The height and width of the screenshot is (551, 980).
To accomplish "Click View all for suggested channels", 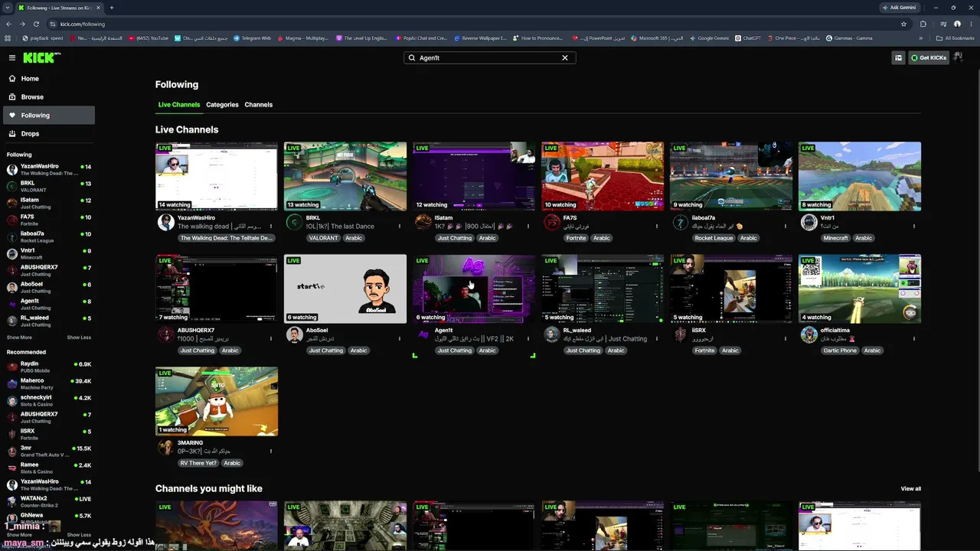I will point(911,489).
